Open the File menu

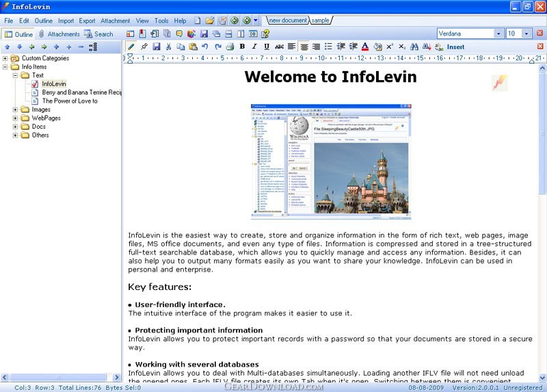pos(8,21)
